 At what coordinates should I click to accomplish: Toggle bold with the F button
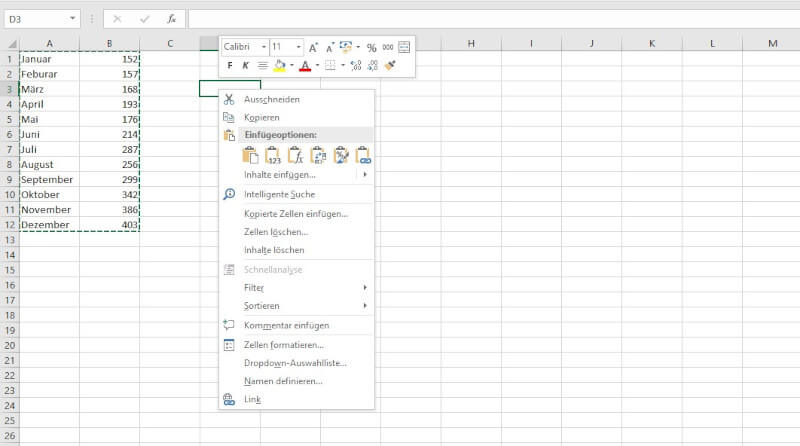click(x=230, y=66)
